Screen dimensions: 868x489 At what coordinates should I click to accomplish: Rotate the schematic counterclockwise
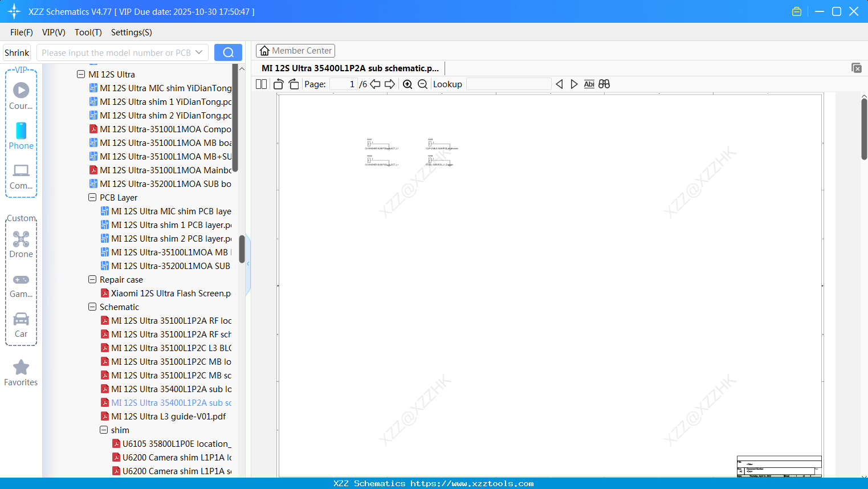[278, 84]
